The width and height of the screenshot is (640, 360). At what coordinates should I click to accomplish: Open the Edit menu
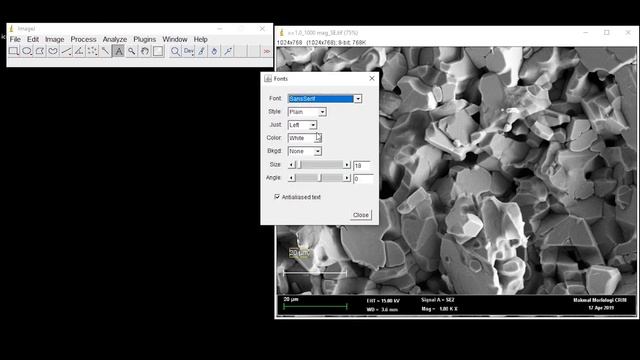(33, 39)
